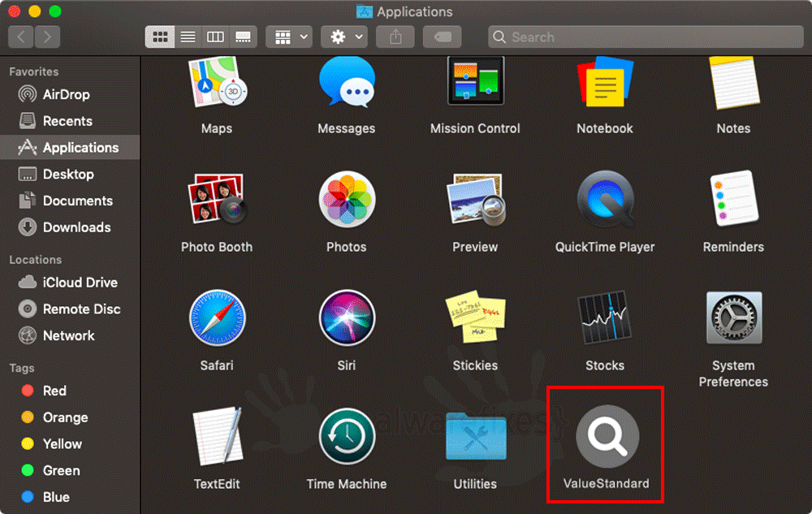Switch to gallery view
This screenshot has height=514, width=812.
tap(243, 37)
